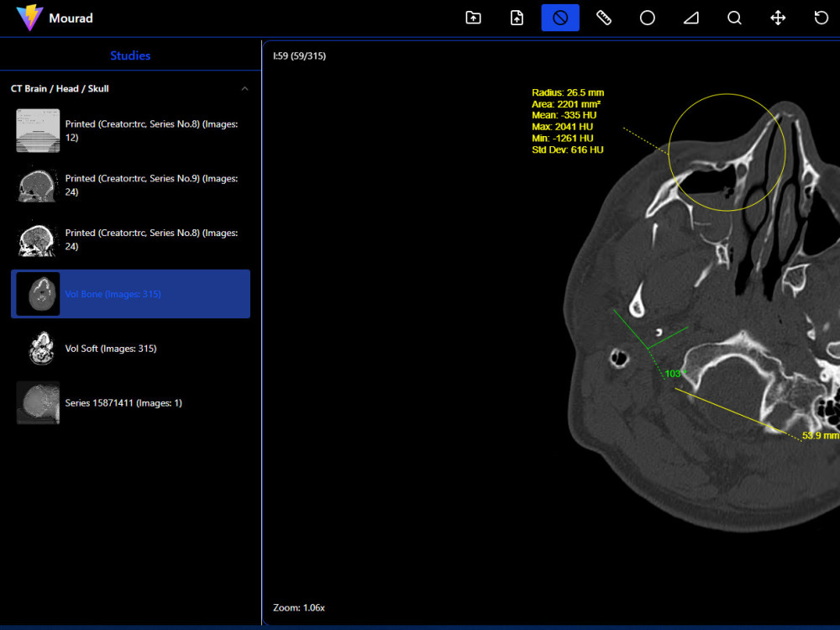Select the circle ROI tool
This screenshot has height=630, width=840.
point(647,18)
